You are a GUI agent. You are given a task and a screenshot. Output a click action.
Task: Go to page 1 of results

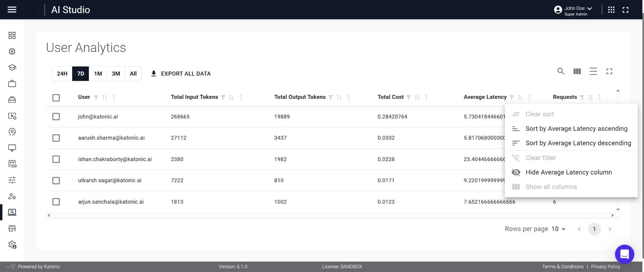coord(594,229)
